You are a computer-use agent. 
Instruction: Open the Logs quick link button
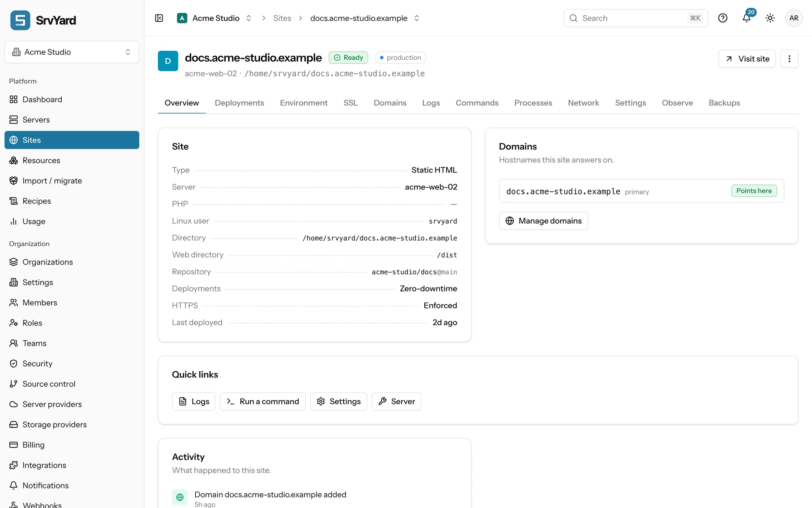click(194, 402)
